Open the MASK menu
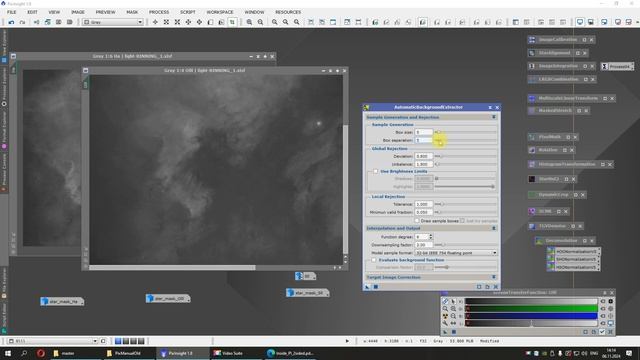Viewport: 640px width, 360px height. pos(132,12)
